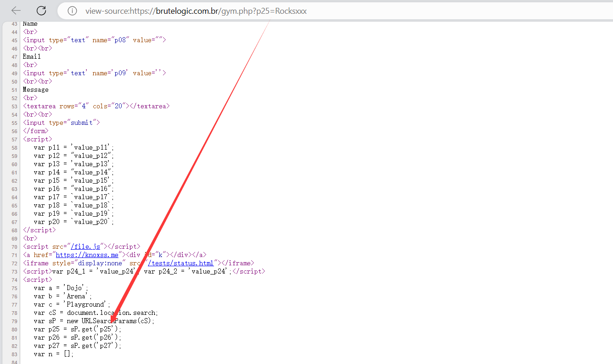Screen dimensions: 613x364
Task: Click the input name="p08" source line
Action: tap(94, 40)
